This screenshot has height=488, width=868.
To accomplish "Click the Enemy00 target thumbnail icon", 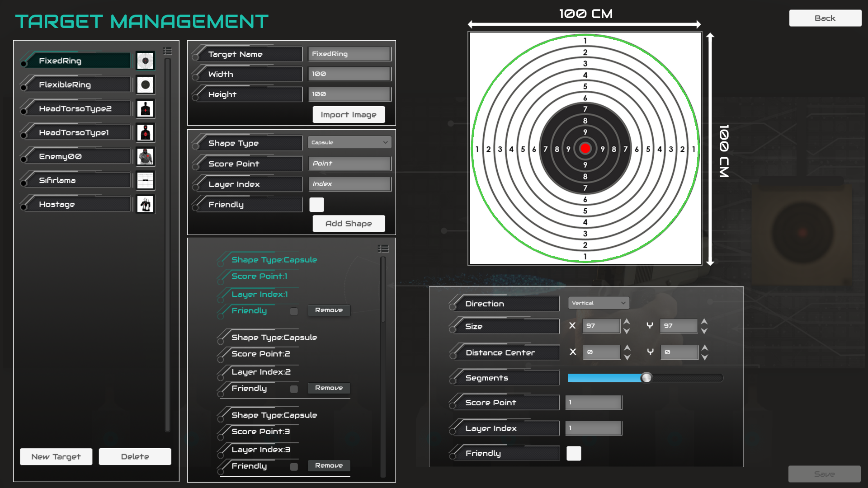I will click(x=145, y=156).
